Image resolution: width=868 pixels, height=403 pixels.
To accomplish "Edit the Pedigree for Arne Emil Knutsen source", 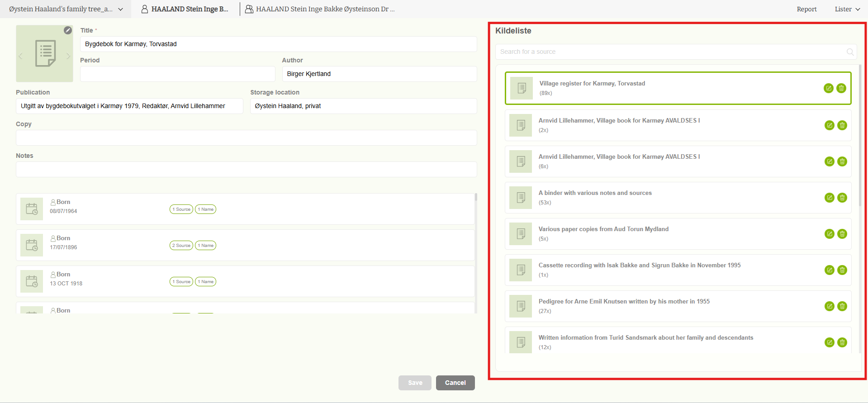I will click(x=829, y=306).
